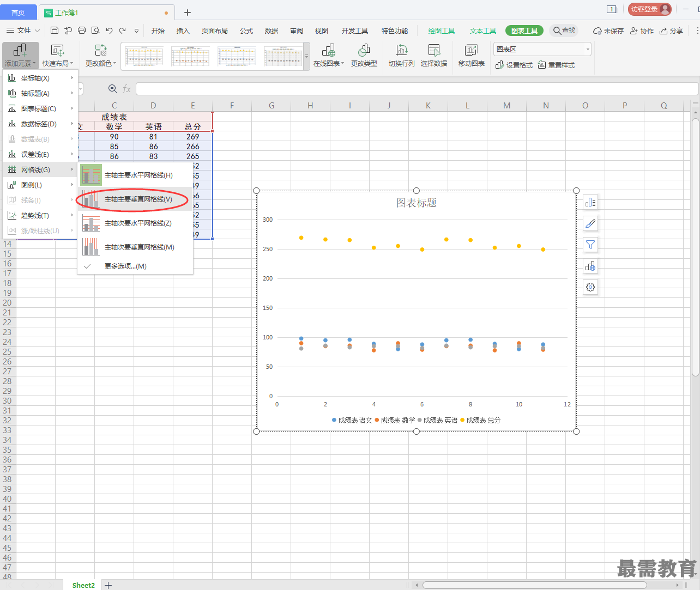
Task: Switch to Developer Tools (开发工具) tab
Action: 355,31
